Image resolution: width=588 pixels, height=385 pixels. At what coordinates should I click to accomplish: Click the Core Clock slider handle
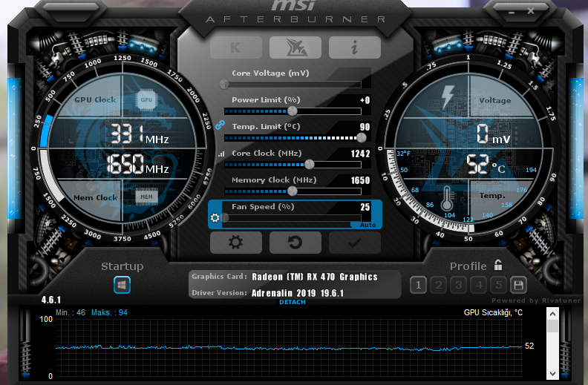point(309,164)
